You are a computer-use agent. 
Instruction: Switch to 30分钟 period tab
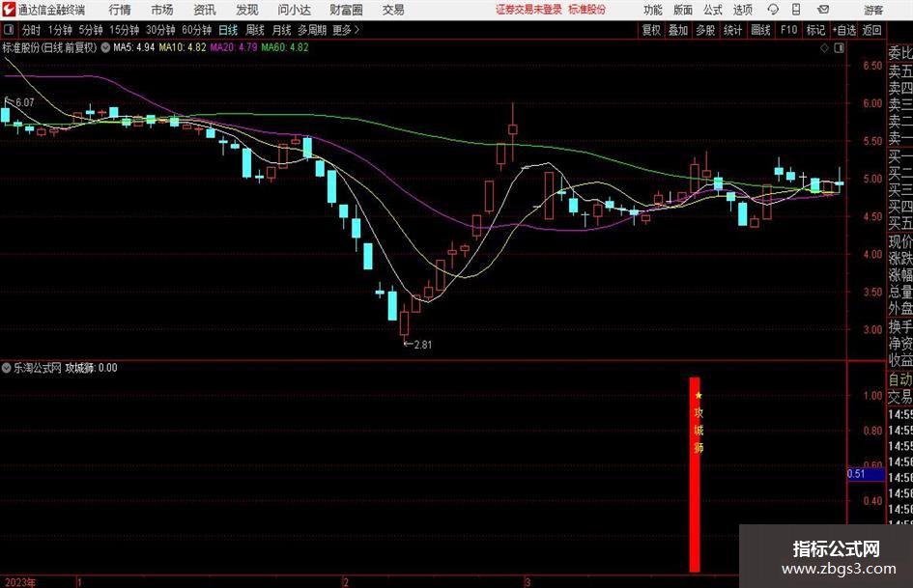point(160,30)
